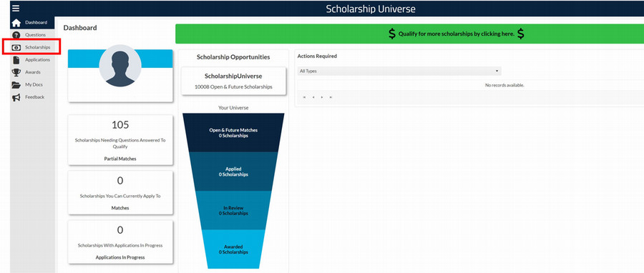The width and height of the screenshot is (644, 273).
Task: Click the Awarded funnel segment
Action: point(233,249)
